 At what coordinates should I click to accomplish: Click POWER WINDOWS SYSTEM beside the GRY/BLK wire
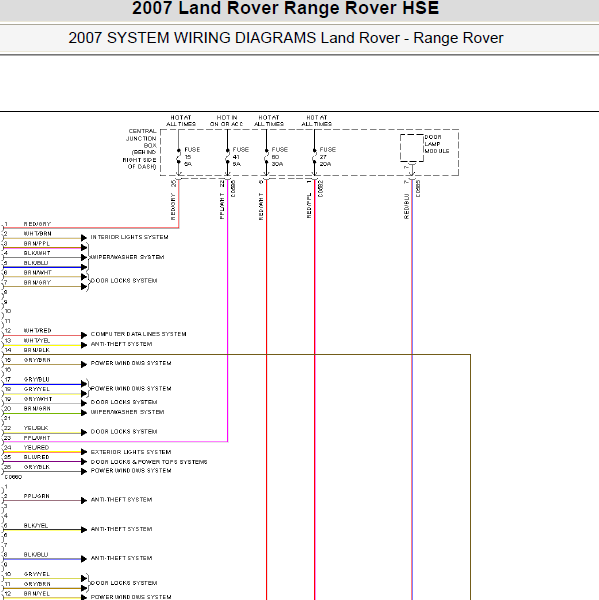click(131, 471)
